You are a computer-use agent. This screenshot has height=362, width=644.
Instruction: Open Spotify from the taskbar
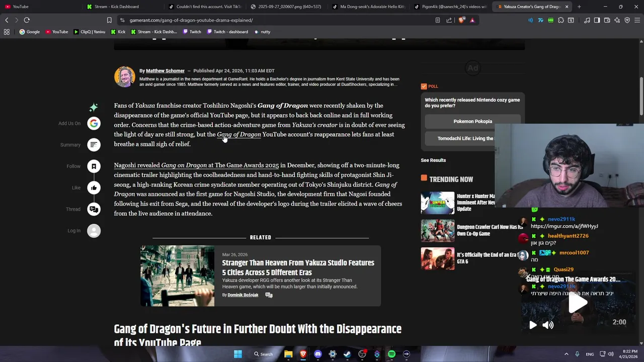[391, 354]
